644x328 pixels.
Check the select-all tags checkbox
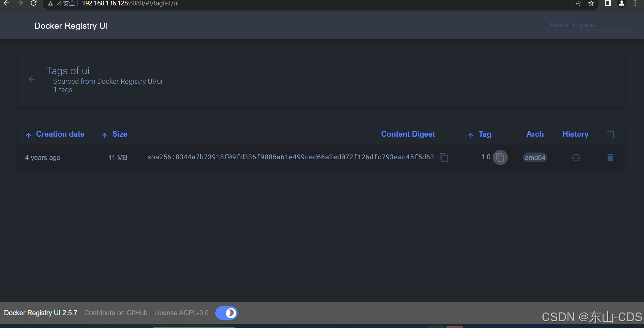pos(610,135)
